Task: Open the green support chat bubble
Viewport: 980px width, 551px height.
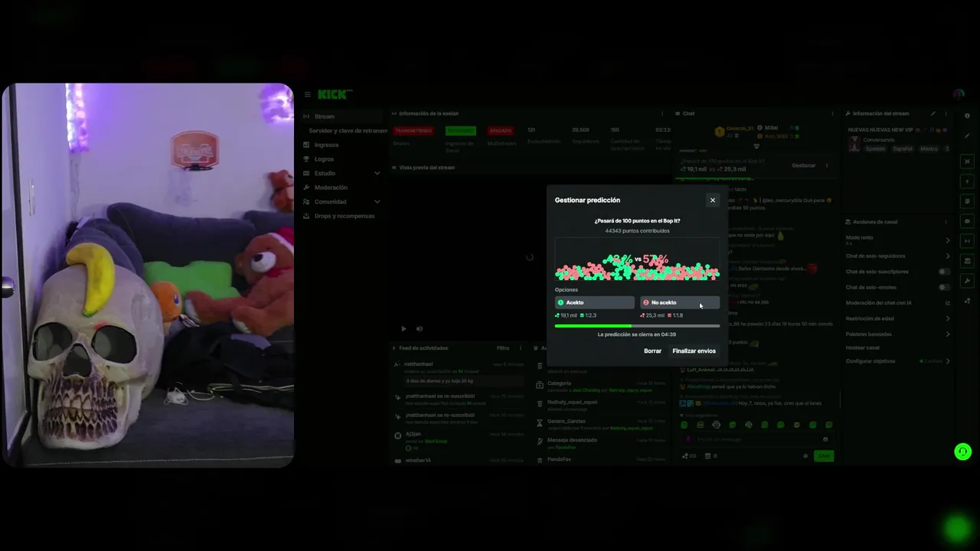Action: [x=963, y=452]
